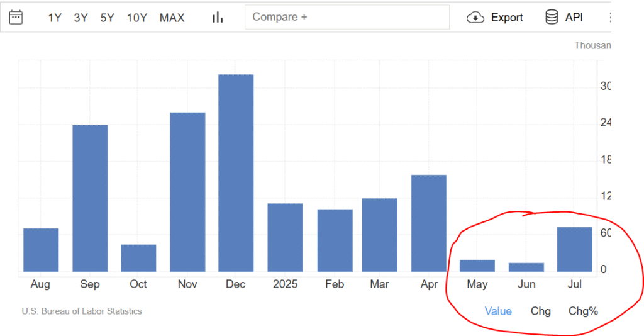
Task: Select the 3Y time range
Action: [x=81, y=18]
